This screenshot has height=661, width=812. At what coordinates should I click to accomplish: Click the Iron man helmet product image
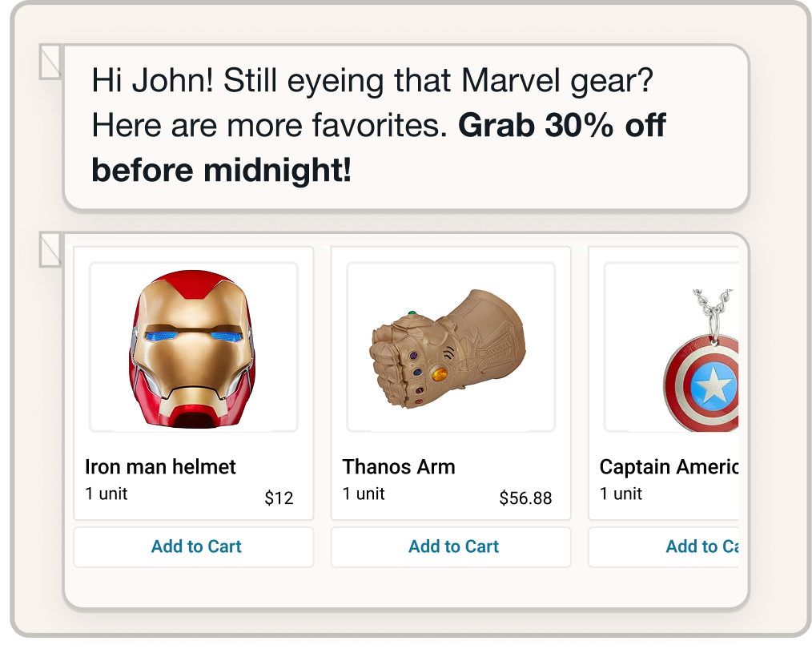click(194, 347)
